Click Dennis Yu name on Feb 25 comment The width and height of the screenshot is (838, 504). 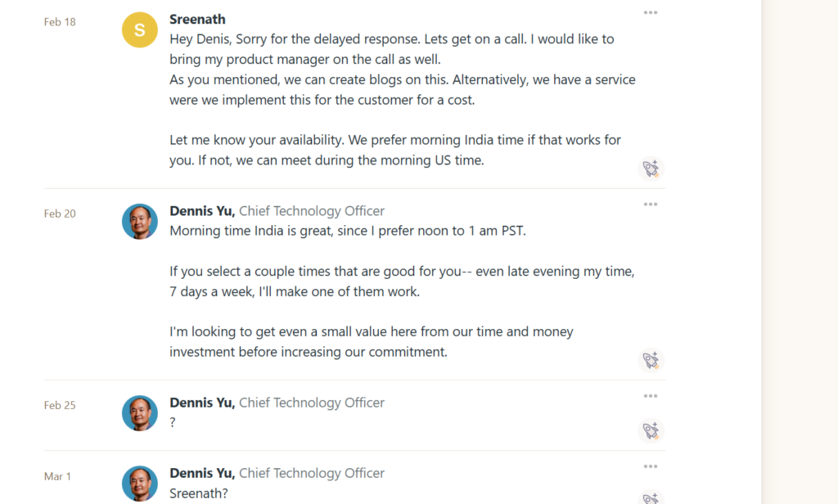point(202,403)
